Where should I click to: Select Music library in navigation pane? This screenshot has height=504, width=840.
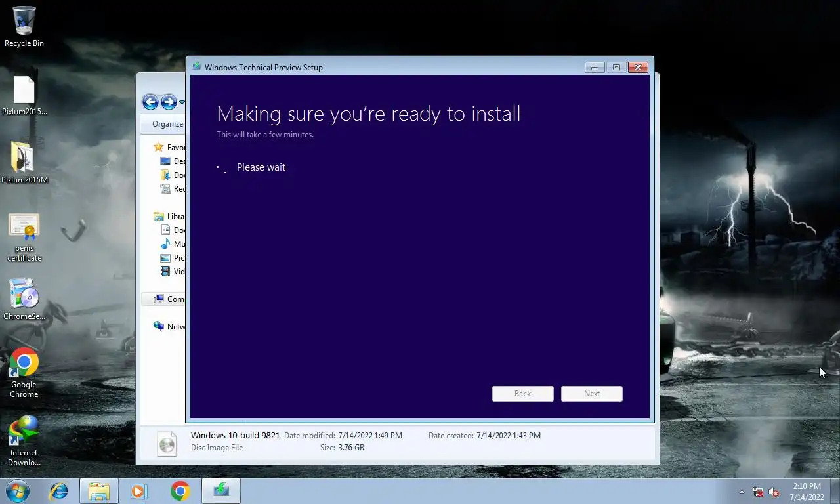[x=173, y=244]
